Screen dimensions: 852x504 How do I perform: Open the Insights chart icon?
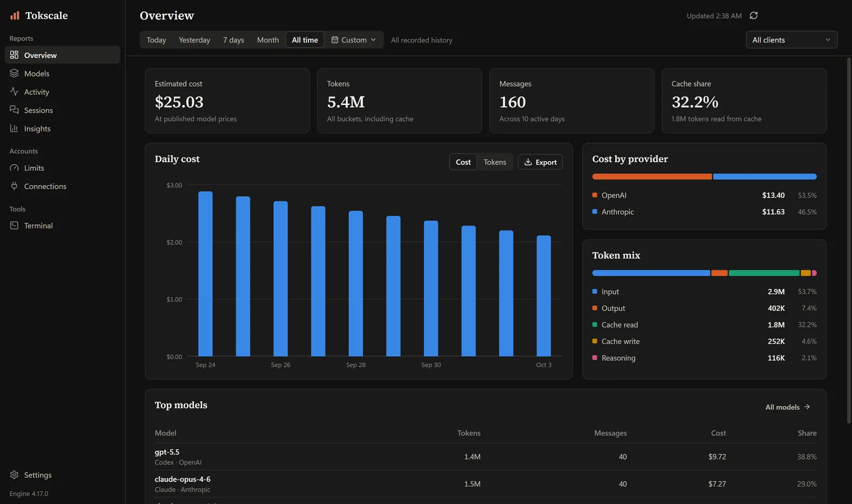point(14,128)
